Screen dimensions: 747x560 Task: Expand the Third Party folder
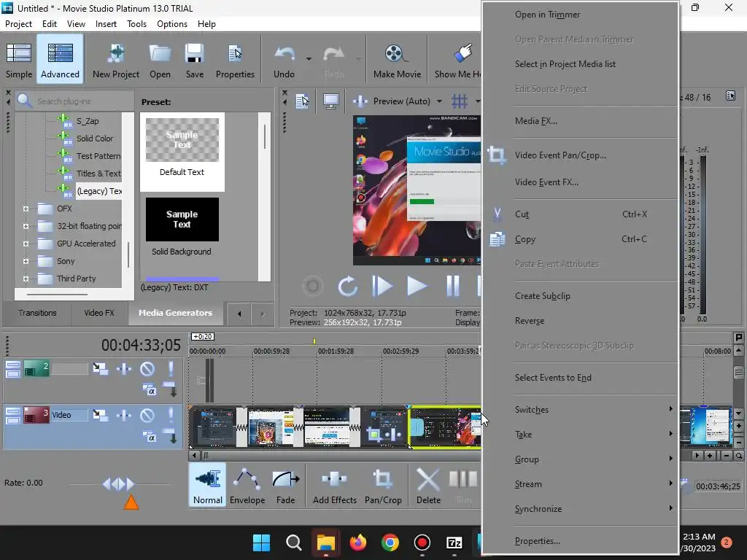(x=26, y=279)
